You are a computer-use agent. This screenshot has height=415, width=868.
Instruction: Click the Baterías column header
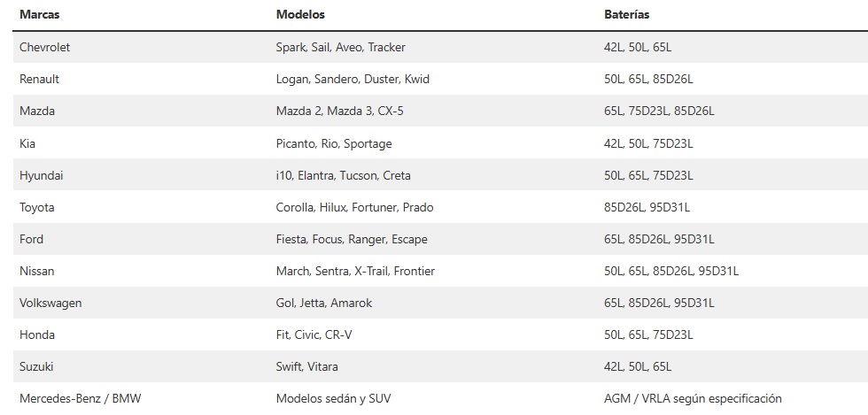point(625,15)
